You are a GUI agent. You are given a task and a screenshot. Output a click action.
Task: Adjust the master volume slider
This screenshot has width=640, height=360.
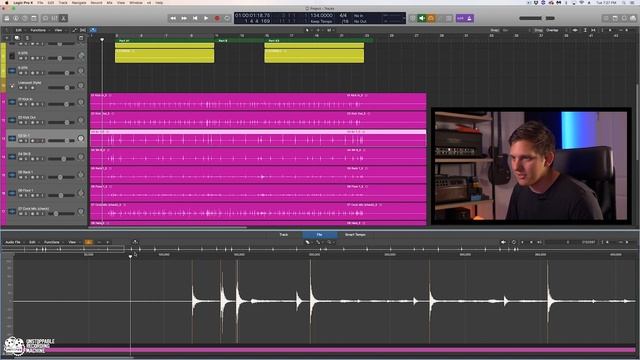(x=537, y=18)
